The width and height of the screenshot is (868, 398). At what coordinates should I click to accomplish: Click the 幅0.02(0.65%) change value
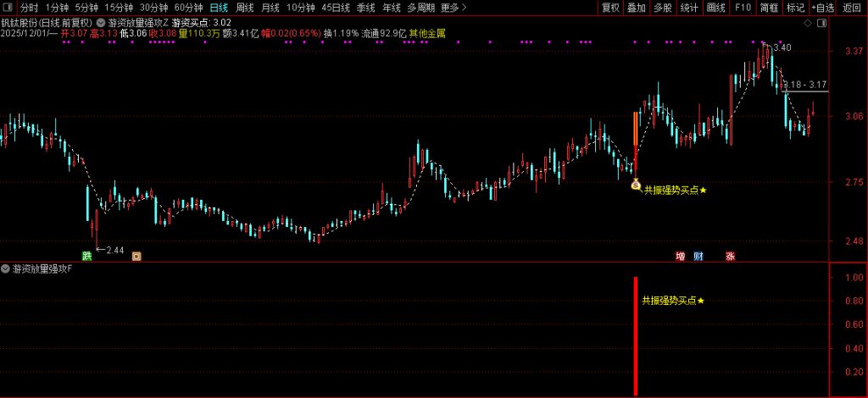292,33
